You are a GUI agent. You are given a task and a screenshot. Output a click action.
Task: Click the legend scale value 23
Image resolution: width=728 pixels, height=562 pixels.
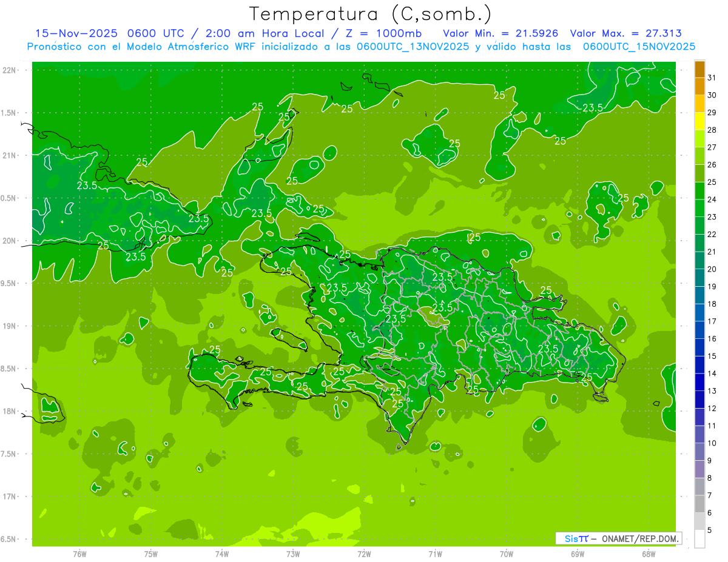[712, 216]
